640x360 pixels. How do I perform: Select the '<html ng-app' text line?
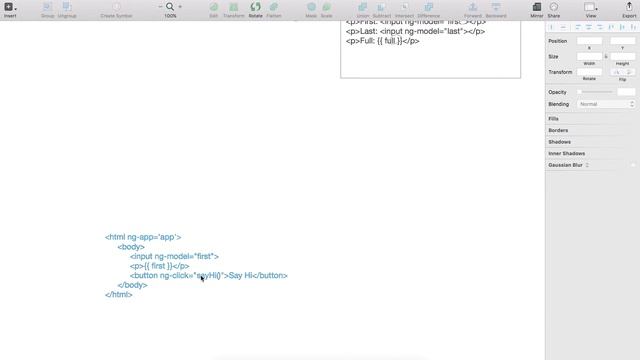[143, 237]
